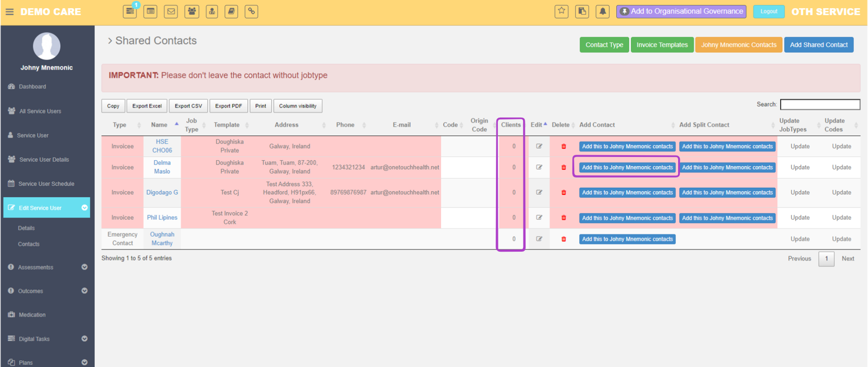Add Phil Lipines as split contact
This screenshot has height=367, width=868.
coord(727,218)
